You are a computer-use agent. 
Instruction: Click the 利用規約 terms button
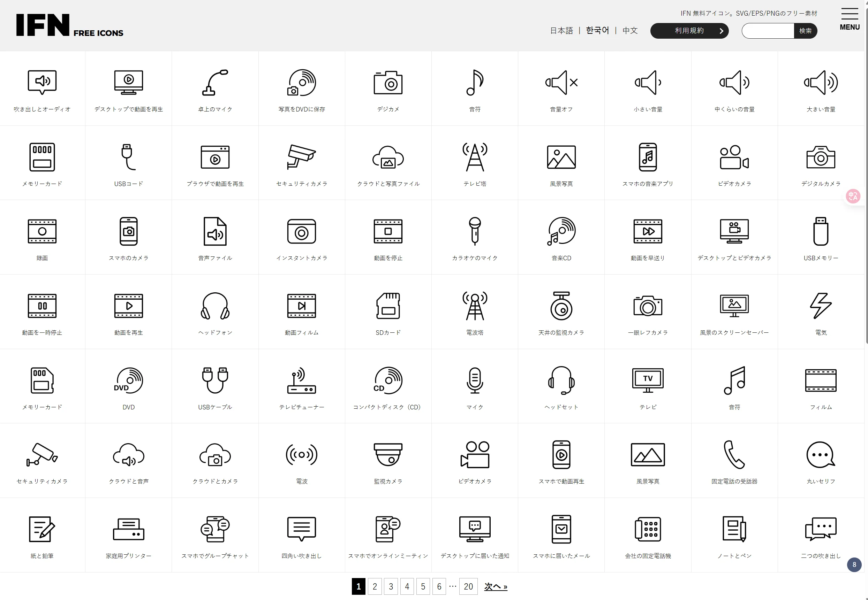[x=689, y=30]
